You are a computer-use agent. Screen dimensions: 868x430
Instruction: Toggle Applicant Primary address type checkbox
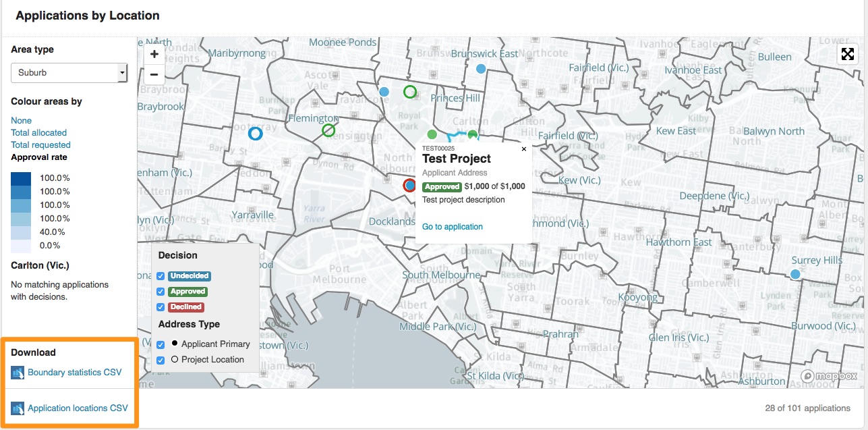(x=161, y=344)
